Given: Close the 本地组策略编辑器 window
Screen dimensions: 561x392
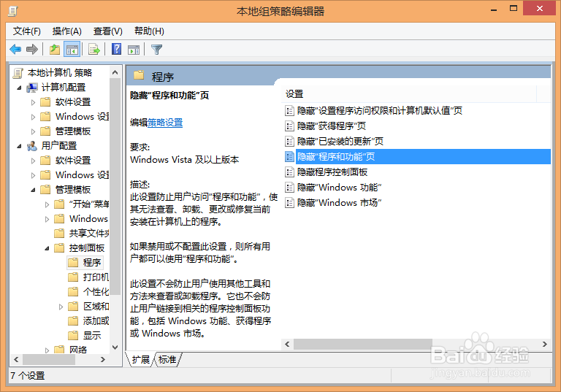Looking at the screenshot, I should click(x=540, y=8).
